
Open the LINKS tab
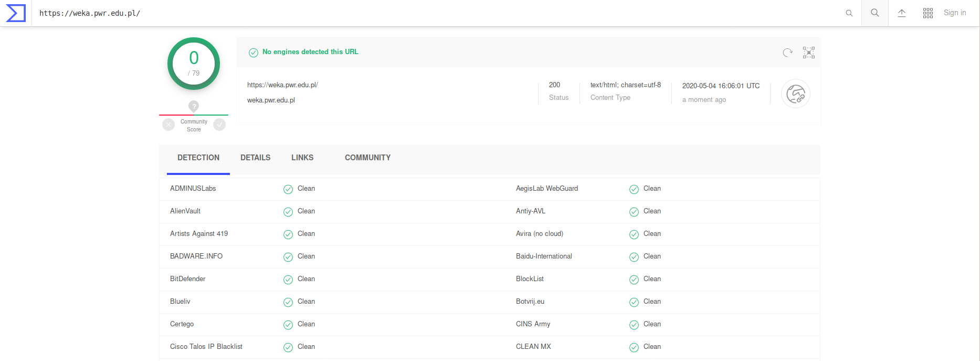[x=302, y=158]
